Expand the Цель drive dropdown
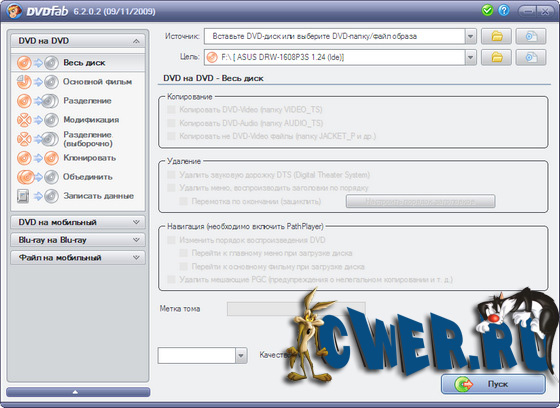This screenshot has height=408, width=560. 470,57
